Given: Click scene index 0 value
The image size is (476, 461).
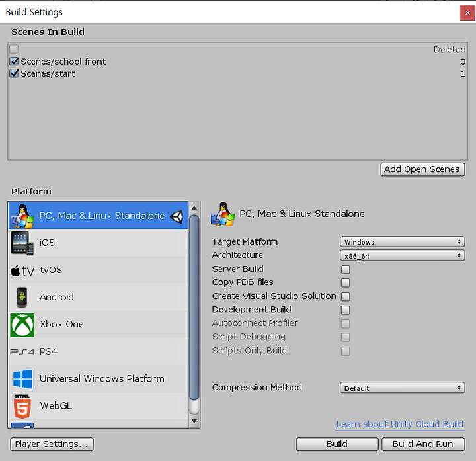Looking at the screenshot, I should click(x=463, y=62).
